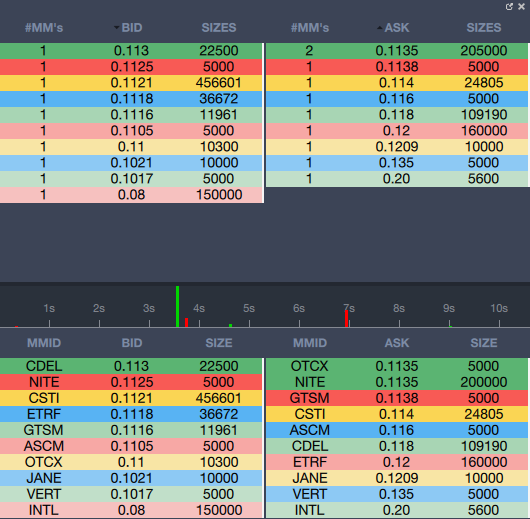Click the bid-side MMID column header
Image resolution: width=530 pixels, height=519 pixels.
point(44,343)
